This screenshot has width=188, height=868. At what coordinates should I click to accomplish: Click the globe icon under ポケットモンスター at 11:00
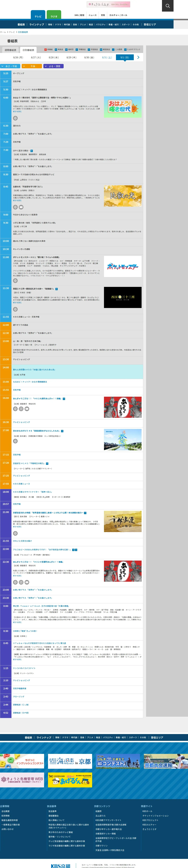[15, 281]
